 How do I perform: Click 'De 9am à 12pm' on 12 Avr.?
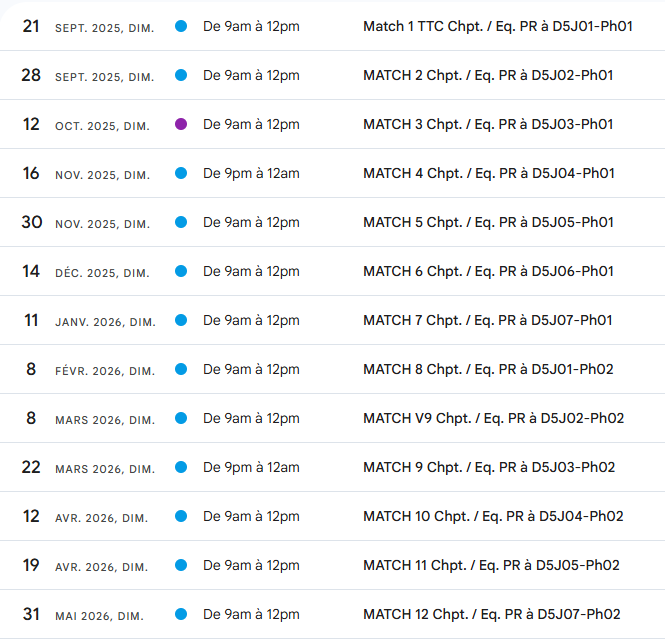click(x=251, y=517)
